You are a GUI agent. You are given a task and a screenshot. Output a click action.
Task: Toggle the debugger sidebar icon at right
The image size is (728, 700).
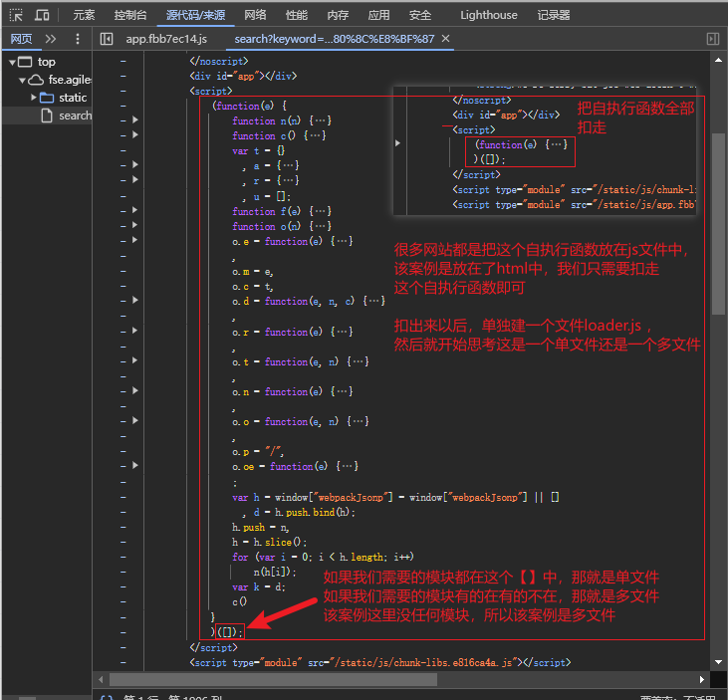point(713,39)
